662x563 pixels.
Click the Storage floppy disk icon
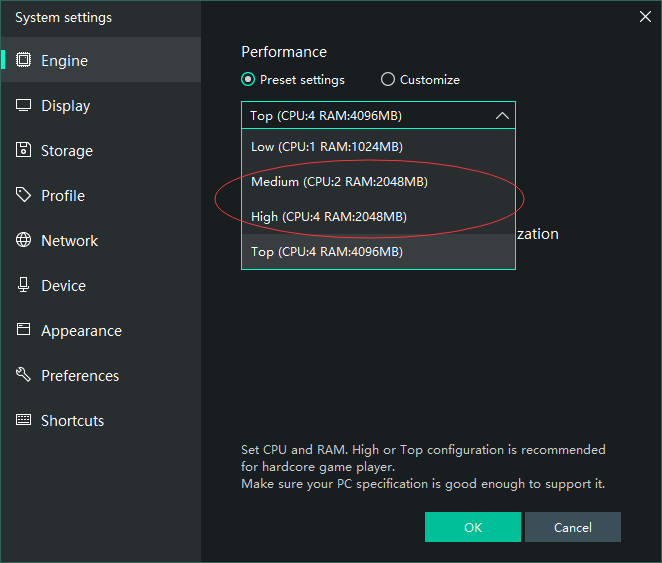tap(24, 151)
